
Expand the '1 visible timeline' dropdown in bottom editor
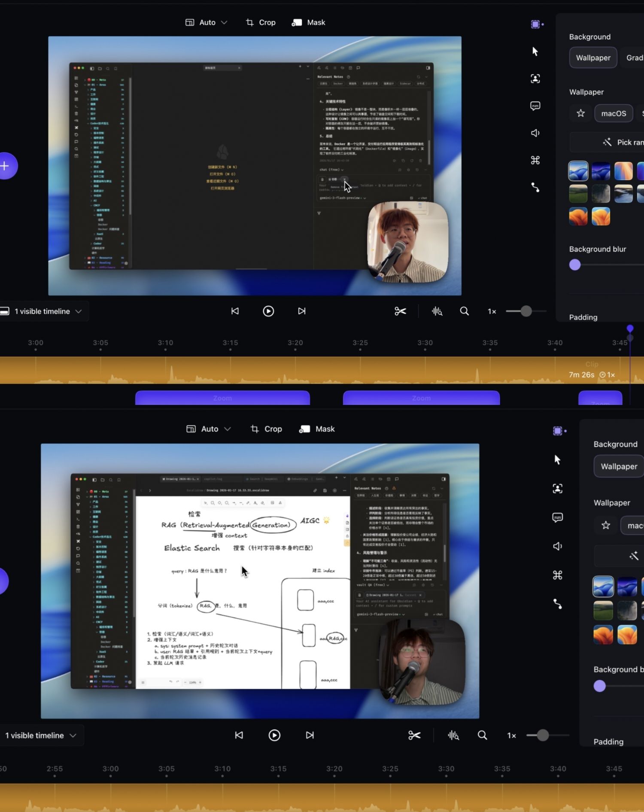click(x=41, y=736)
